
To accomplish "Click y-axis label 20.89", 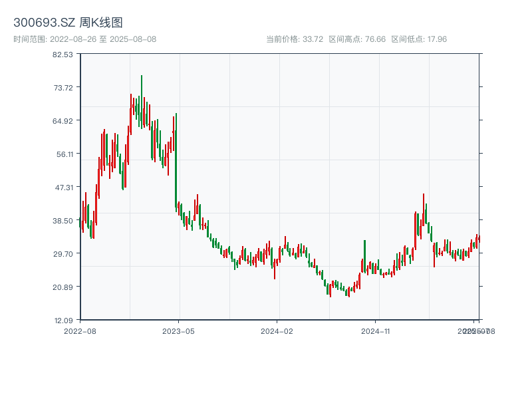I will (63, 287).
